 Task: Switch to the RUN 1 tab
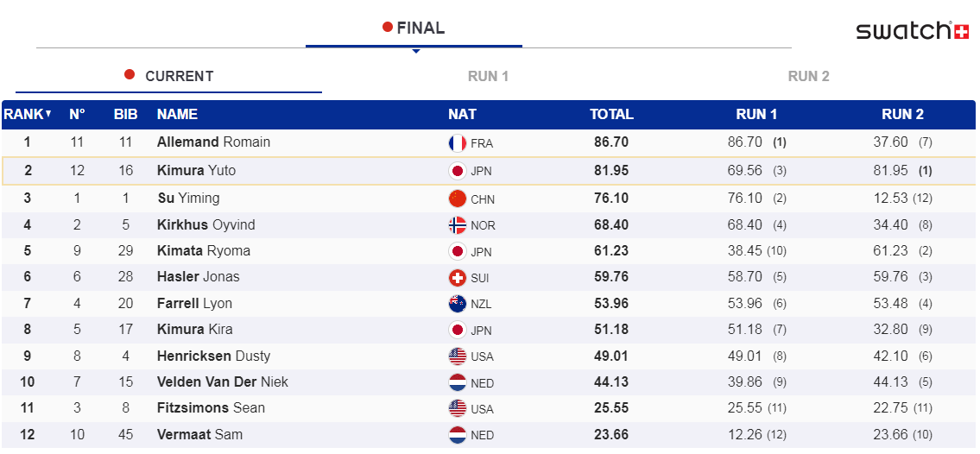pos(488,76)
